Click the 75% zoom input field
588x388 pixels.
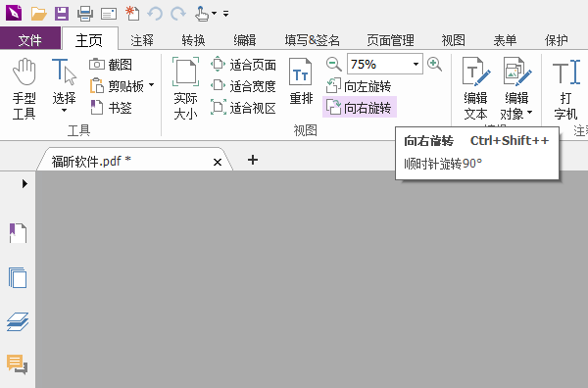tap(378, 64)
